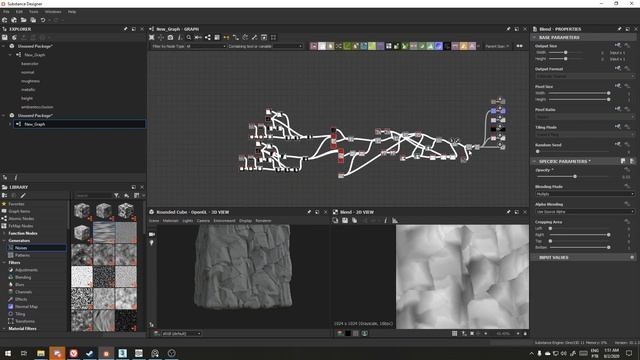Click the fit-to-view icon in graph toolbar
Image resolution: width=640 pixels, height=360 pixels.
point(151,38)
